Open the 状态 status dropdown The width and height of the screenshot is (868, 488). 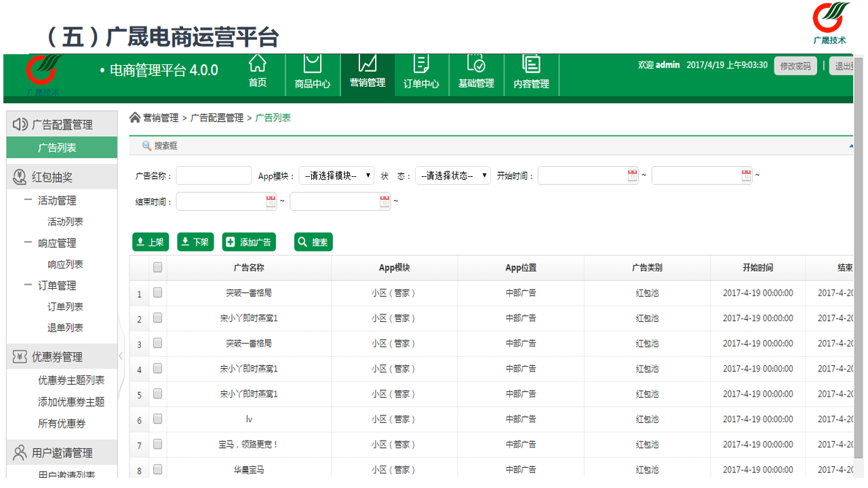(452, 176)
